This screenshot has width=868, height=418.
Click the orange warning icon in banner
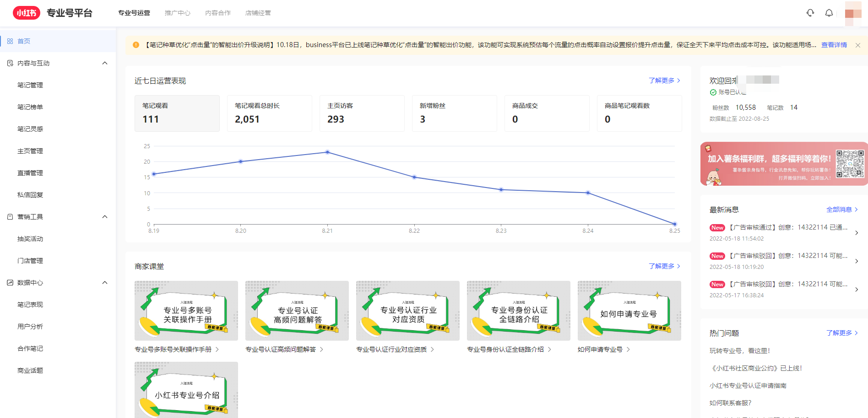[136, 45]
